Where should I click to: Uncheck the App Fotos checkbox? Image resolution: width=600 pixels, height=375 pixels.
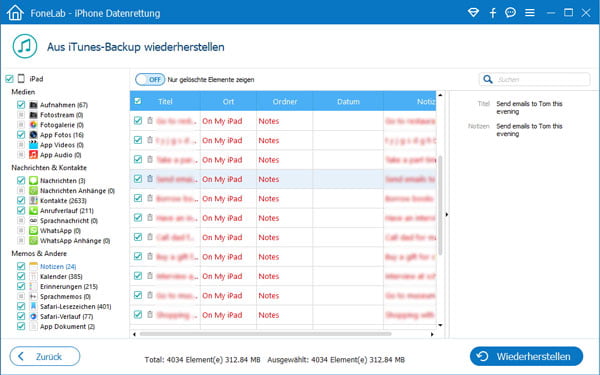21,135
